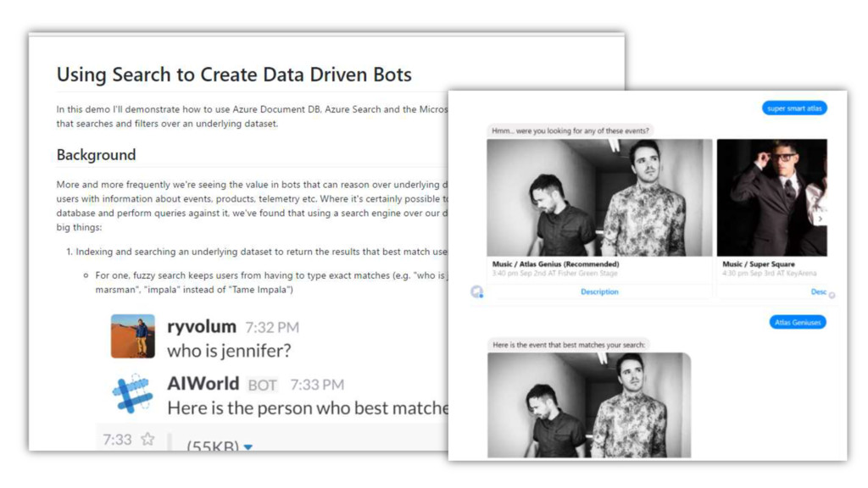
Task: Open the Desc button under Super Square
Action: pyautogui.click(x=818, y=291)
